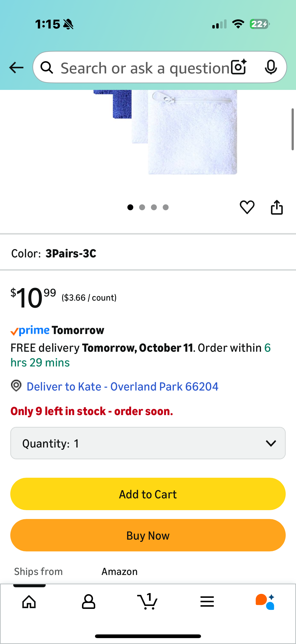
Task: Select the fourth image carousel dot
Action: (x=166, y=207)
